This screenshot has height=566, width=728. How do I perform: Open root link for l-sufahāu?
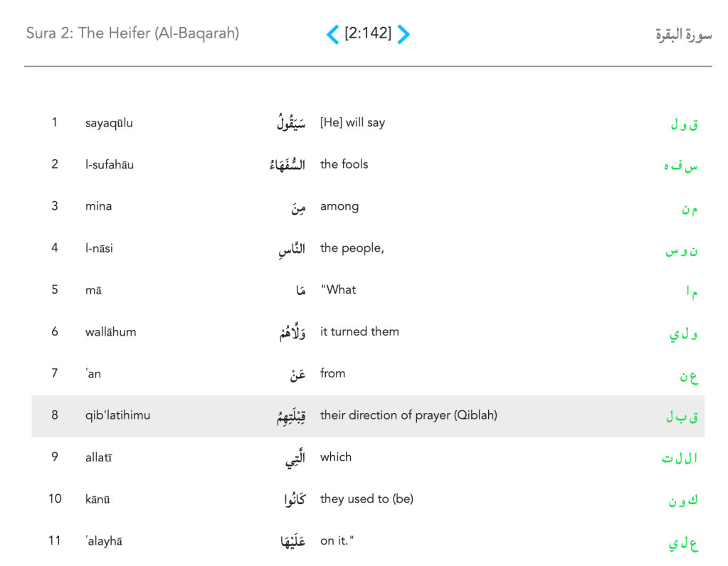[681, 166]
